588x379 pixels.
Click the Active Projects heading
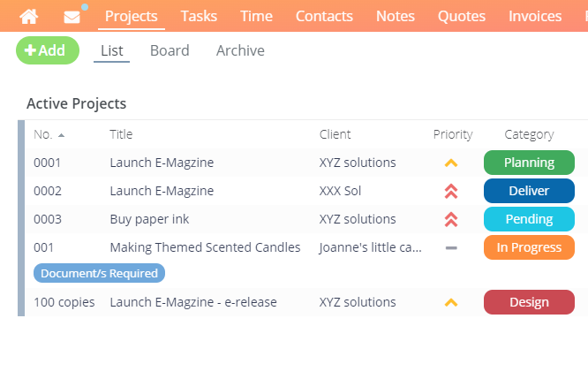pos(76,104)
